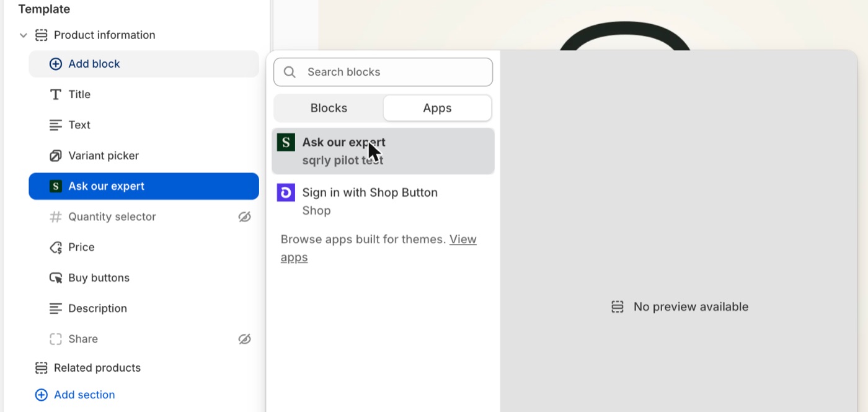Viewport: 868px width, 412px height.
Task: Select the Description block row
Action: (144, 308)
